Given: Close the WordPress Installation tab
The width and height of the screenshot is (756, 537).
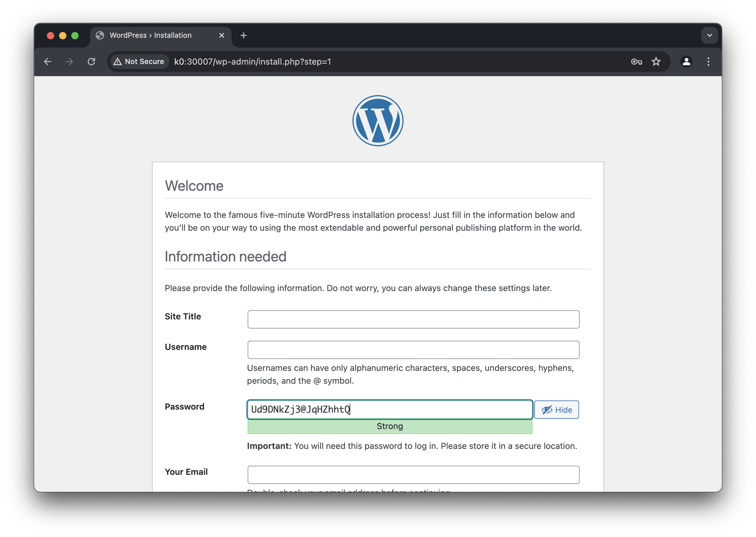Looking at the screenshot, I should pos(222,35).
